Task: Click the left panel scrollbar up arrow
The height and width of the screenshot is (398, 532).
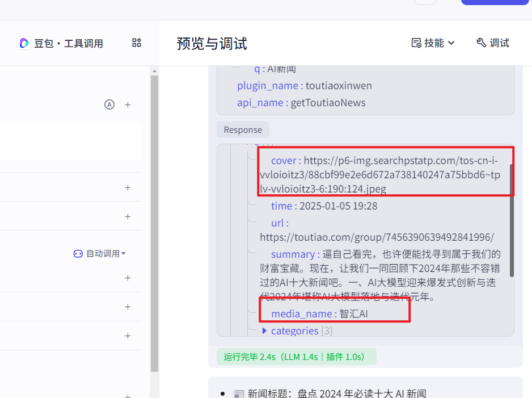Action: coord(154,71)
